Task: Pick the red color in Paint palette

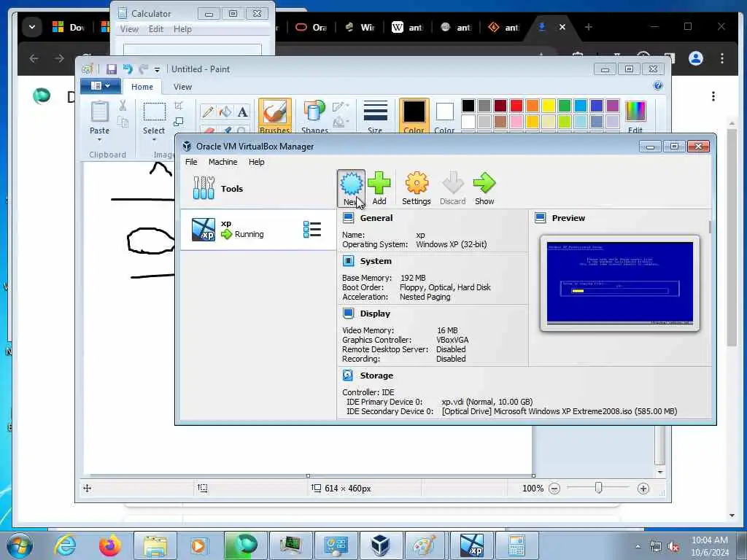Action: 516,106
